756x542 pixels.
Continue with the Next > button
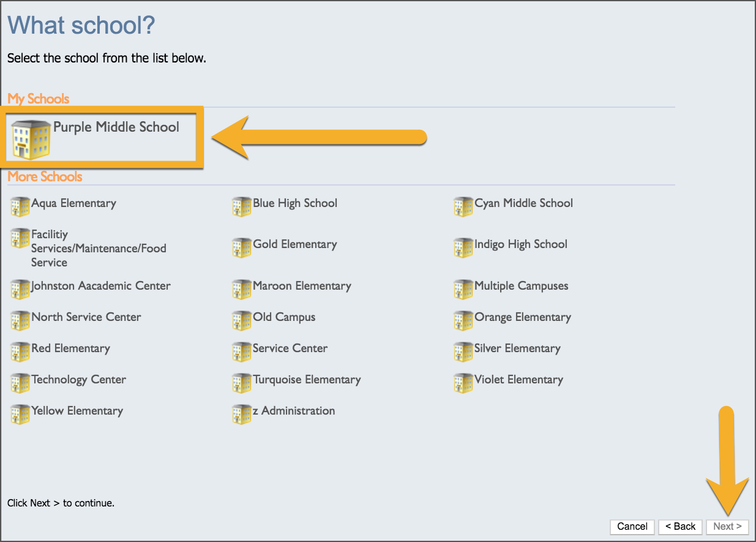[x=727, y=527]
